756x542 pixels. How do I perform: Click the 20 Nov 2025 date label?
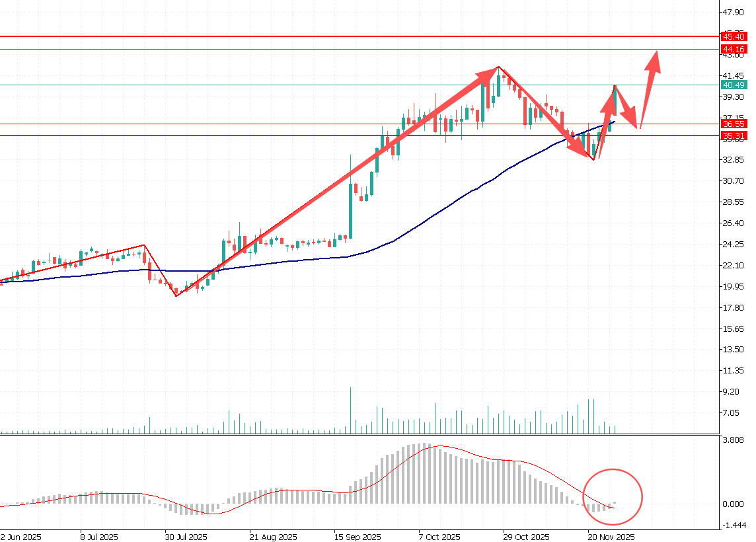pos(611,537)
